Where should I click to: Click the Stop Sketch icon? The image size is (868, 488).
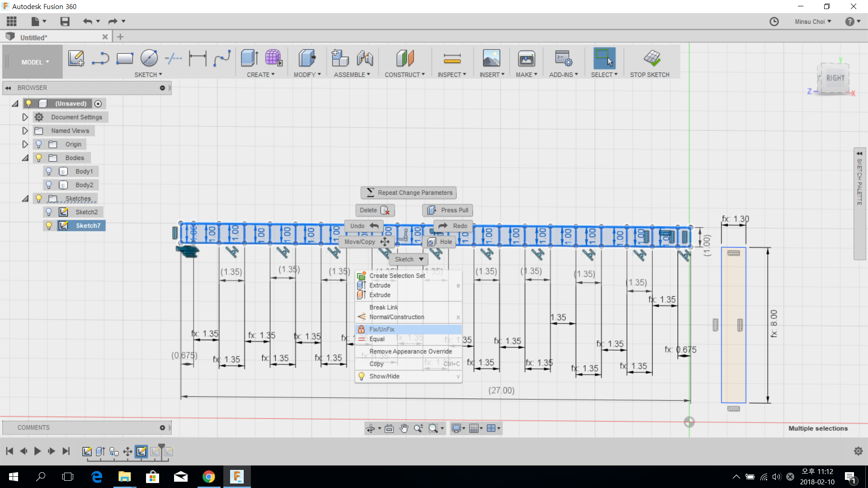click(x=652, y=58)
